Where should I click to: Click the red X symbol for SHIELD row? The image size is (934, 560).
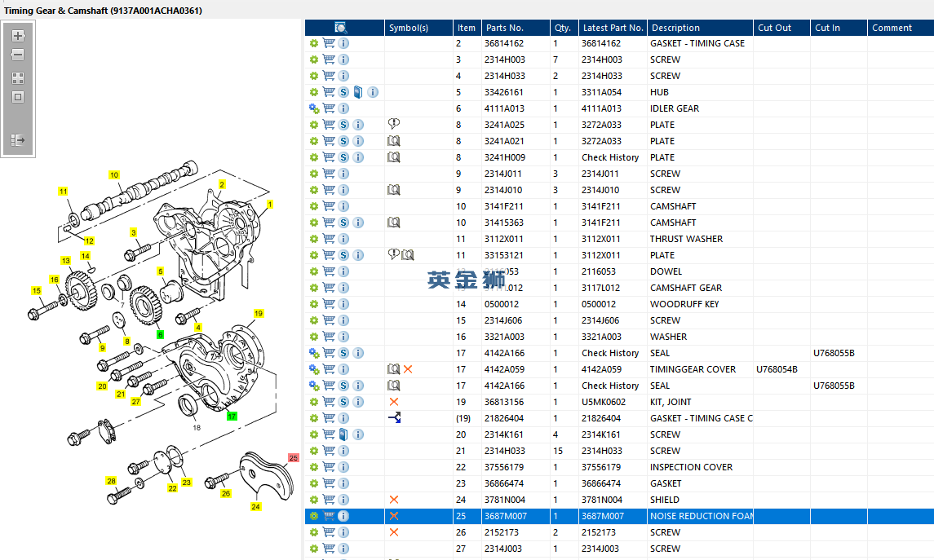pyautogui.click(x=394, y=500)
